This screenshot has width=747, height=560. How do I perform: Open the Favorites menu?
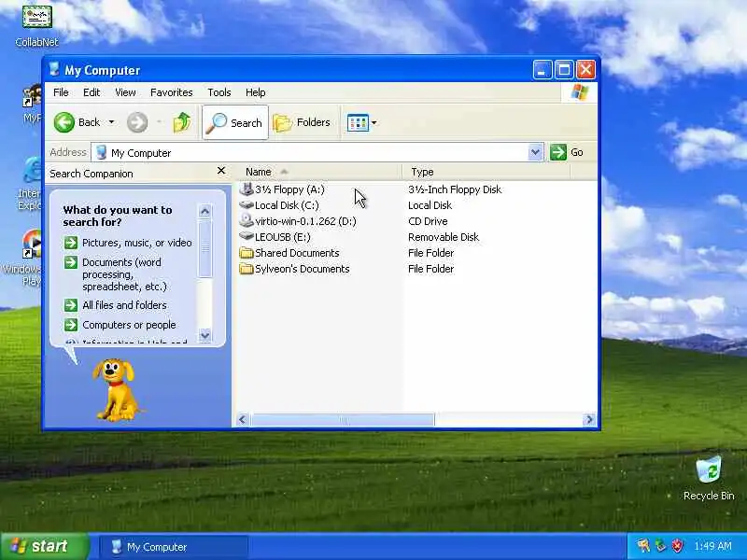172,92
